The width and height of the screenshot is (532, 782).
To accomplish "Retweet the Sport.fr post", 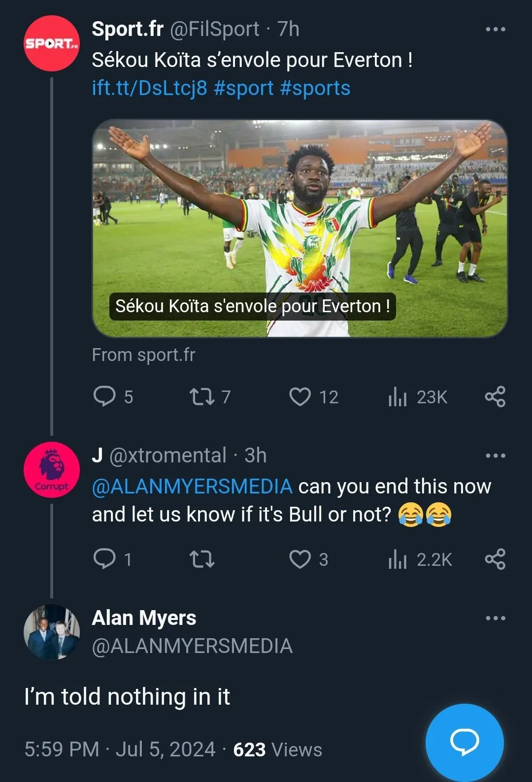I will [202, 396].
